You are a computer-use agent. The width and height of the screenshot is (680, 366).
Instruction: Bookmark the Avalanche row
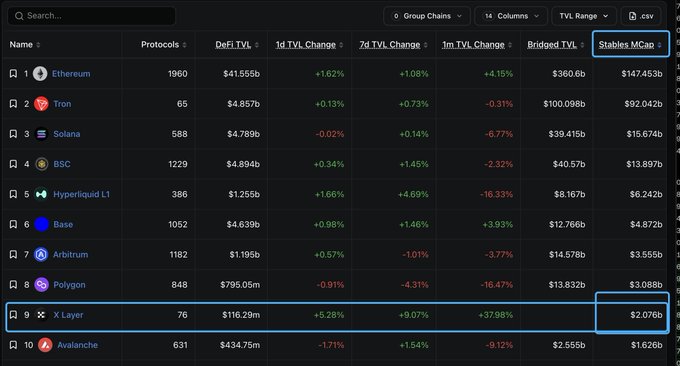click(x=13, y=345)
